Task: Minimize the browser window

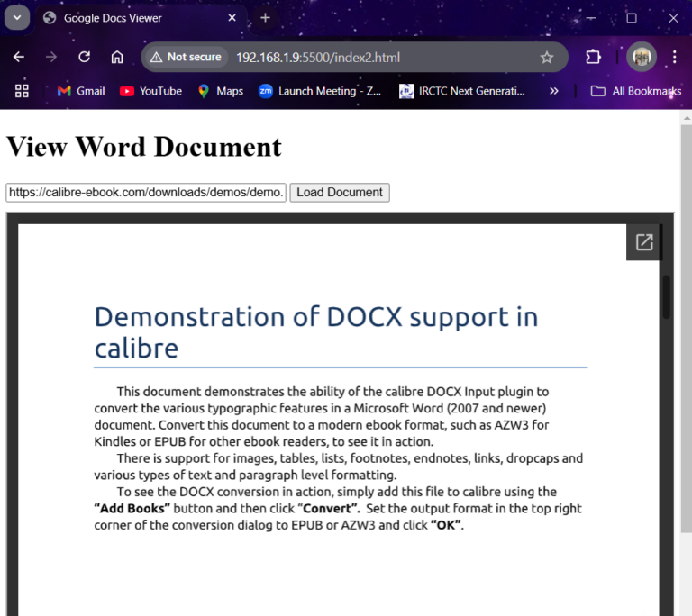Action: pyautogui.click(x=590, y=18)
